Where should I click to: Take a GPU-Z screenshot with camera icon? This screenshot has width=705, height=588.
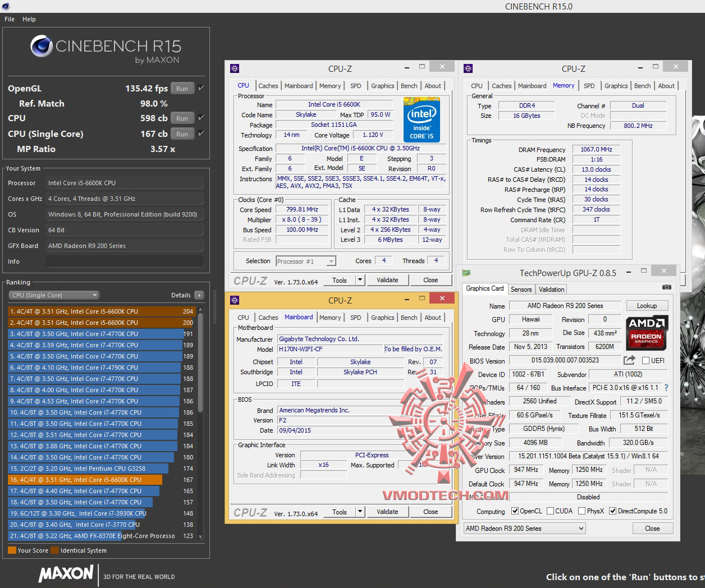[x=666, y=287]
